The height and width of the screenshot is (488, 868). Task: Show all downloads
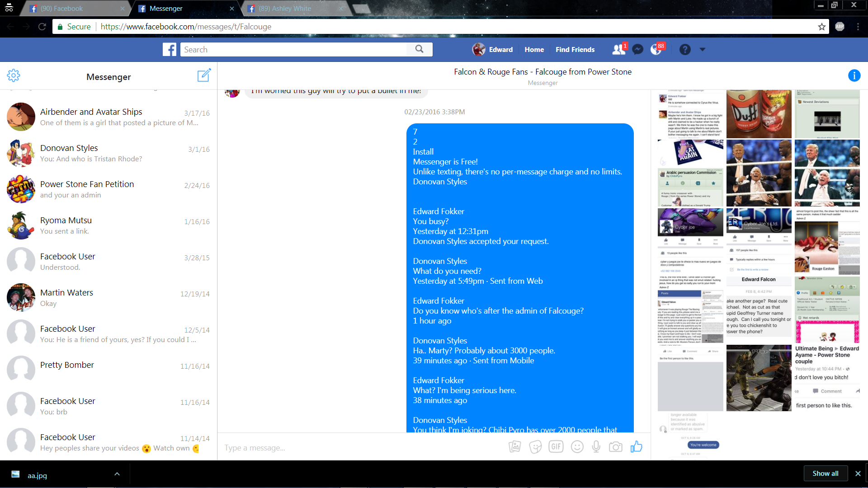(x=825, y=473)
